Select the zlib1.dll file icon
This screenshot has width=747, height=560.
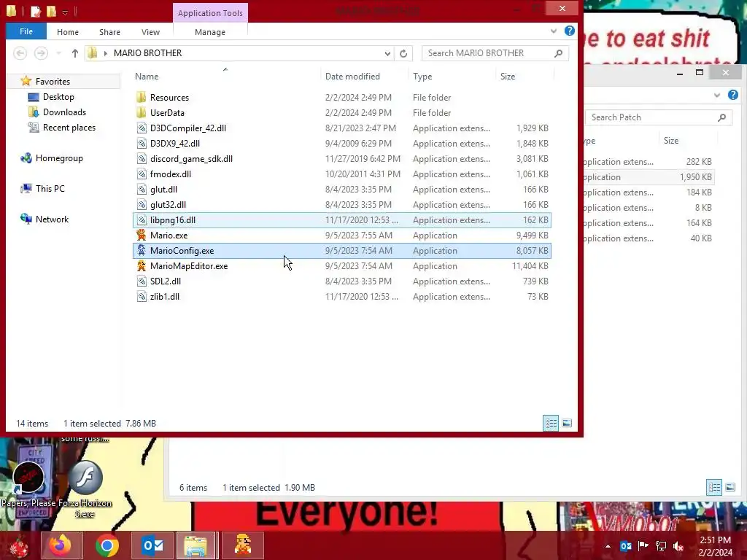click(x=142, y=296)
